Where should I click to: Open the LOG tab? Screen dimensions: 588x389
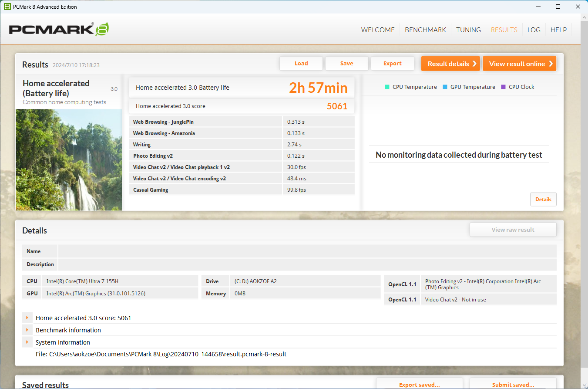tap(534, 30)
